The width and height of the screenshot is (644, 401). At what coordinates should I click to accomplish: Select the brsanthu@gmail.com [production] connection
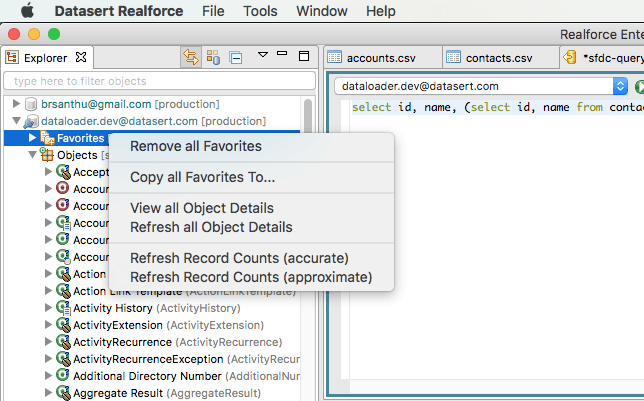(130, 104)
